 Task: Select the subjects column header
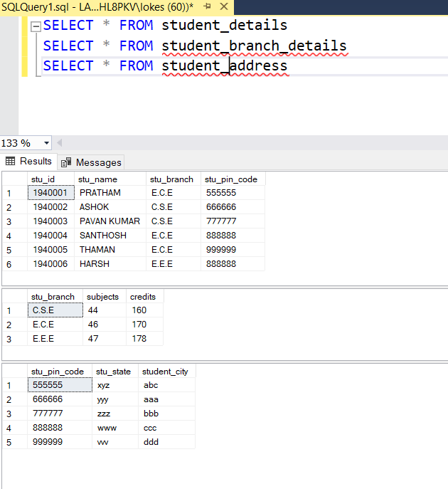pos(102,297)
